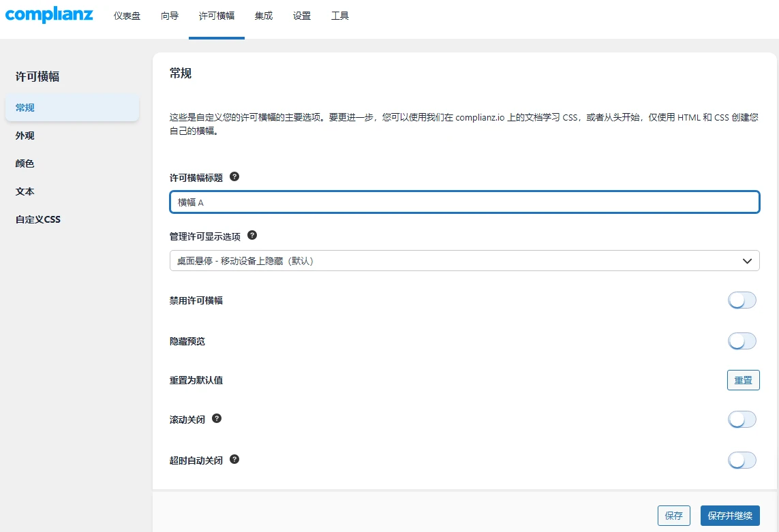Click inside the banner title input field

tap(465, 202)
